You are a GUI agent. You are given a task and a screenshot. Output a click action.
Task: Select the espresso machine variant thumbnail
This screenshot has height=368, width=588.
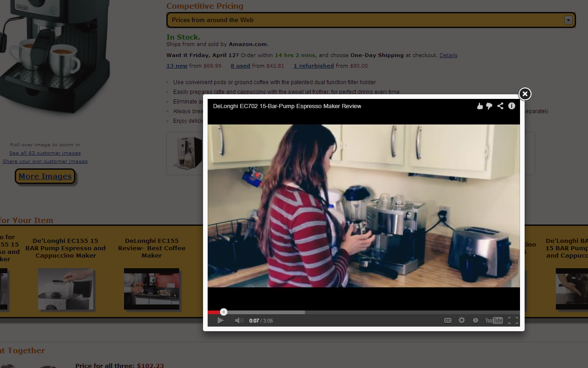[188, 153]
